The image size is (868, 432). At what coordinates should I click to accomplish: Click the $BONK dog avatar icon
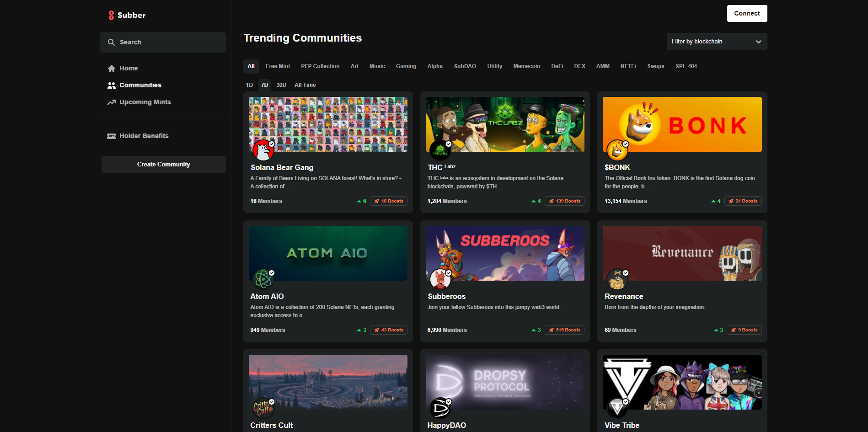click(617, 150)
